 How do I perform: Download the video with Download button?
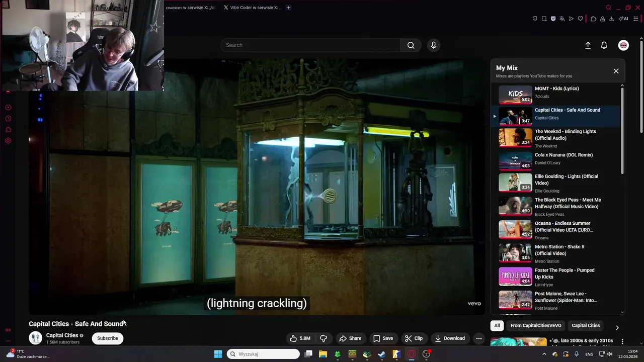(450, 338)
